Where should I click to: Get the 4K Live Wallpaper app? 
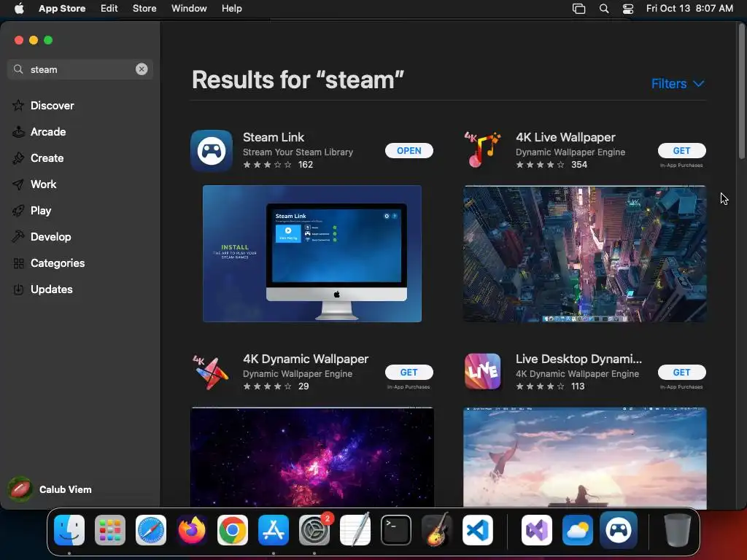682,150
